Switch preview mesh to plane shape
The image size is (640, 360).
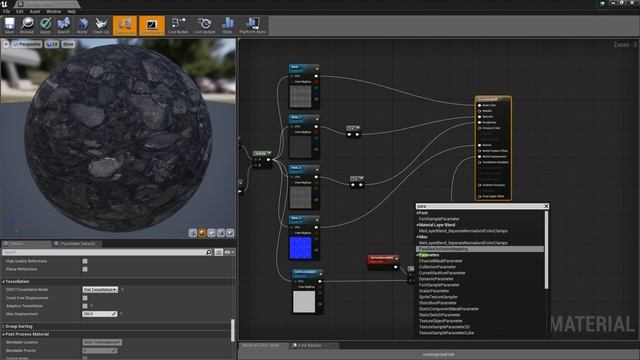point(211,233)
